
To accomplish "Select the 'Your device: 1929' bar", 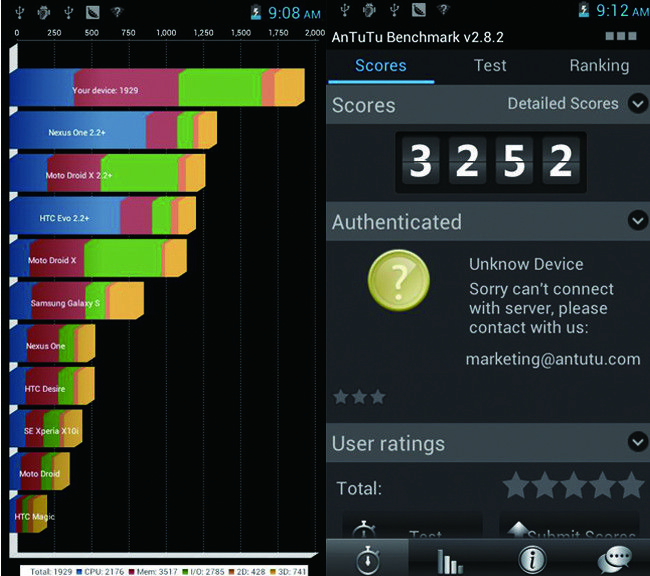I will 157,87.
